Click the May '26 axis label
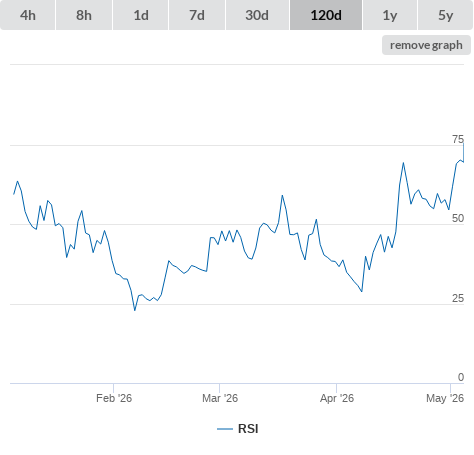Screen dimensions: 474x455 [445, 398]
